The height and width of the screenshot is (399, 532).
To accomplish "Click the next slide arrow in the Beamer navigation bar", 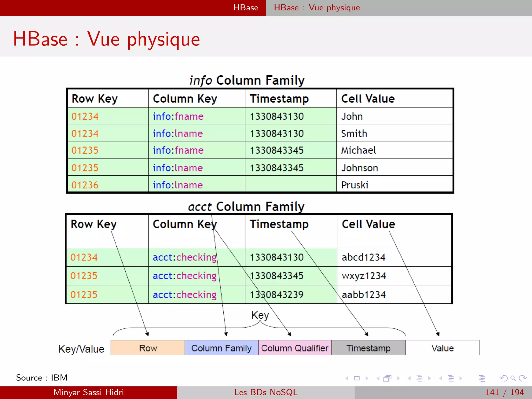I will coord(367,378).
